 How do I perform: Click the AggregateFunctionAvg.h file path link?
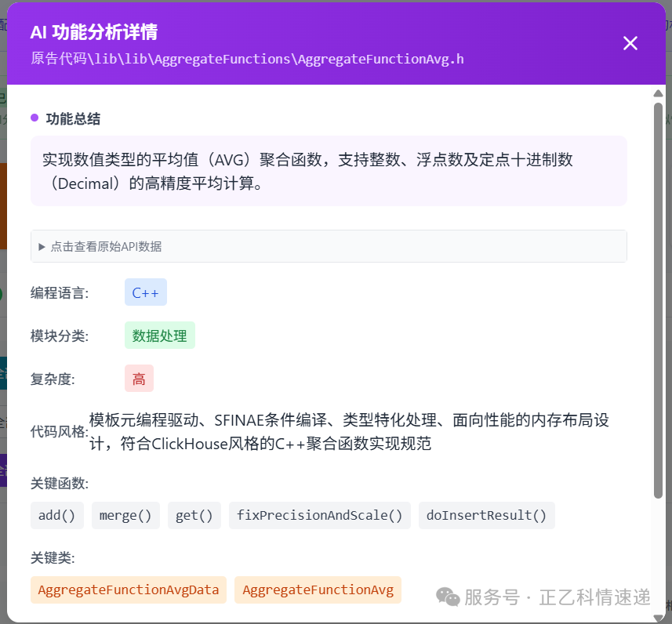(251, 59)
